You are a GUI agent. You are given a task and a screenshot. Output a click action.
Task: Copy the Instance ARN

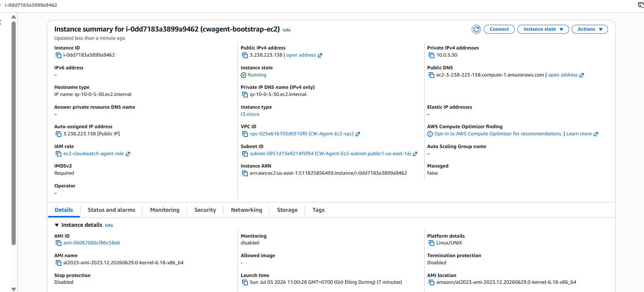pyautogui.click(x=245, y=173)
